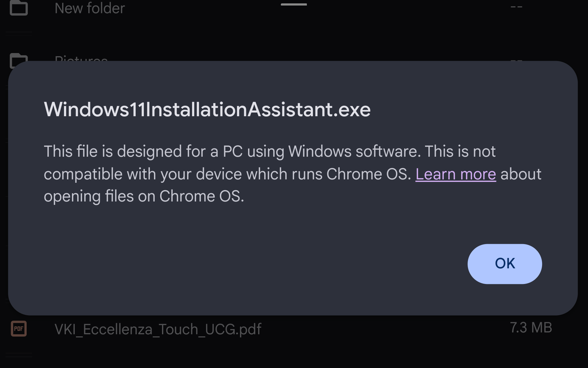Open the Learn more link about Chrome OS
The image size is (588, 368).
tap(455, 174)
